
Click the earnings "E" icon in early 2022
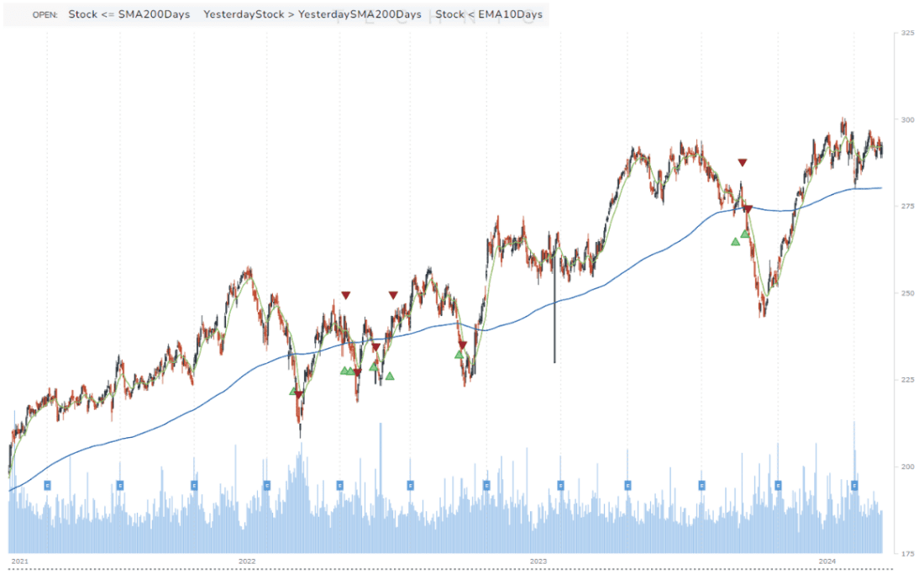(266, 483)
